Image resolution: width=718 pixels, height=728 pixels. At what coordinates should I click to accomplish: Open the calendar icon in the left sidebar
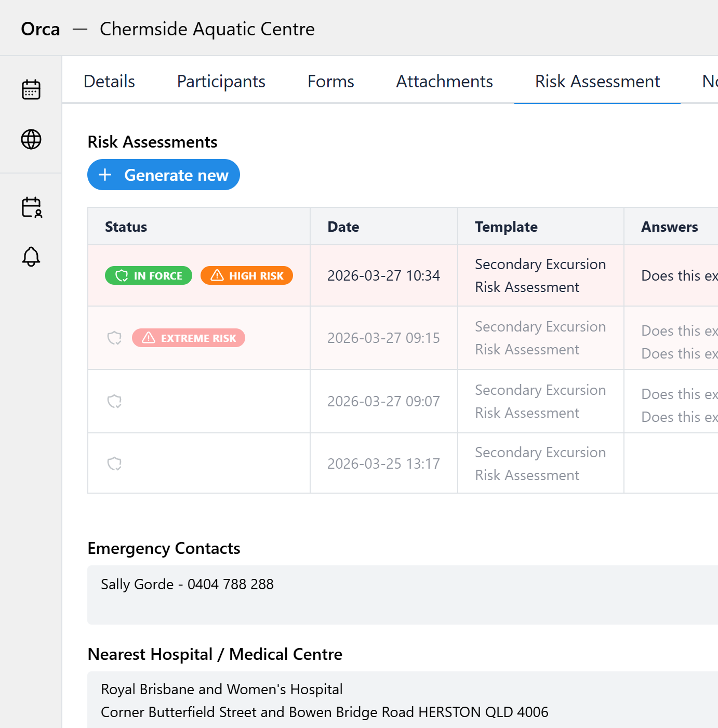[31, 89]
